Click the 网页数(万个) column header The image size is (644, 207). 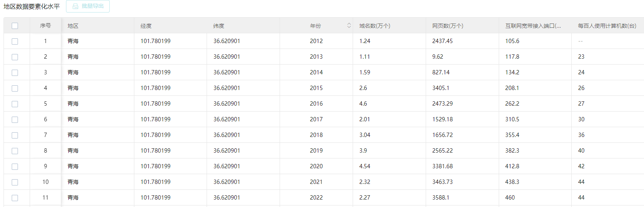(448, 26)
